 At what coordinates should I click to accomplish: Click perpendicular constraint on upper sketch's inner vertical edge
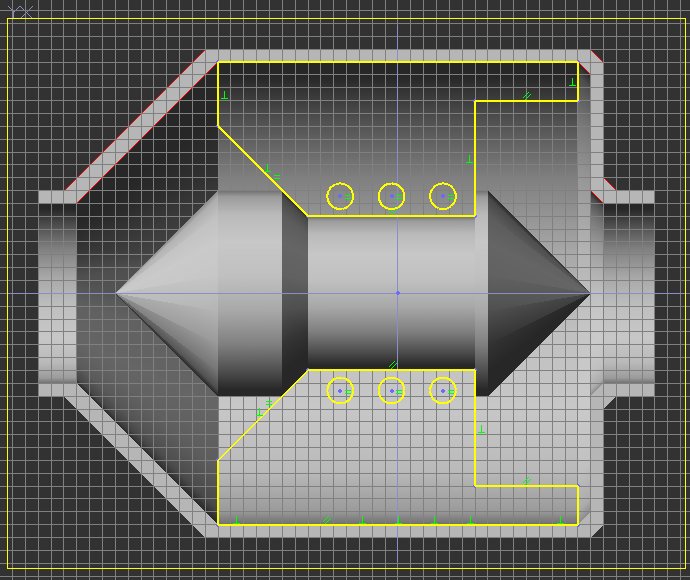click(x=469, y=159)
